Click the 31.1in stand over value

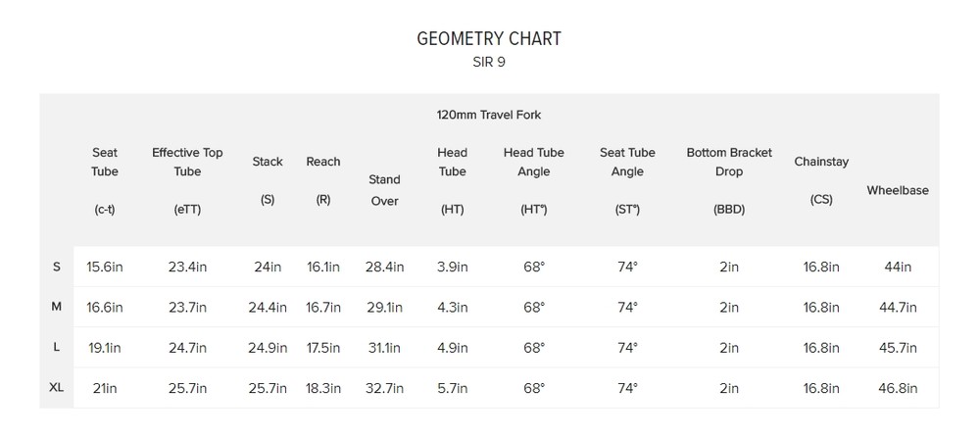tap(384, 348)
